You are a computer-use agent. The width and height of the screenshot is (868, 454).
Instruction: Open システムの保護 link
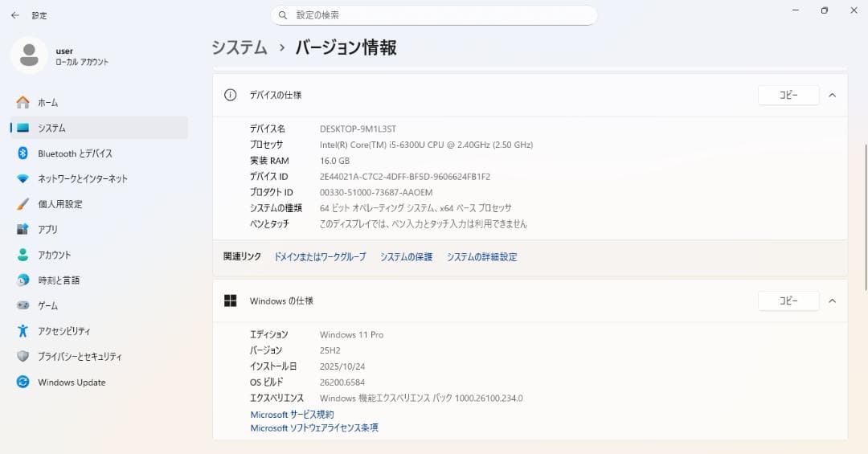(x=407, y=257)
